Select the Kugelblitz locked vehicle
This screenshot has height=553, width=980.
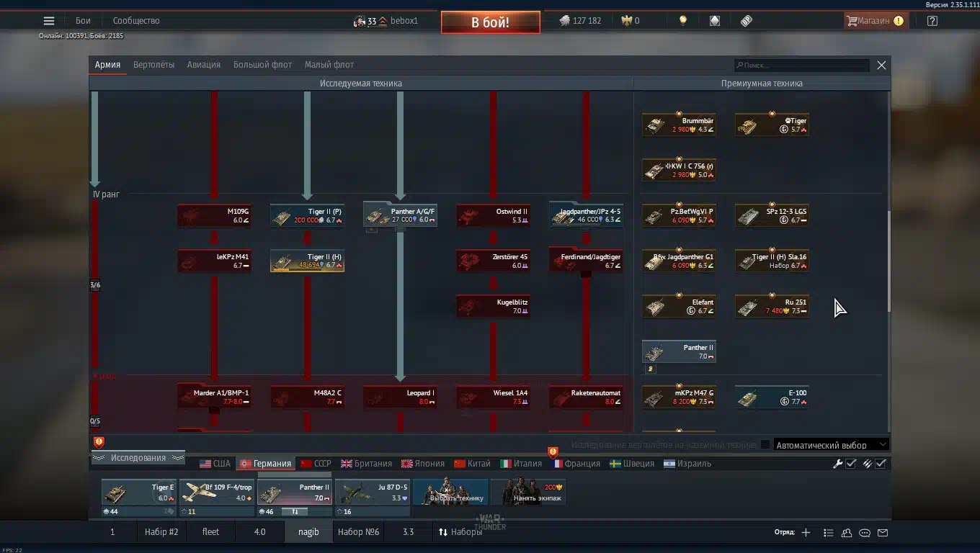click(x=493, y=306)
